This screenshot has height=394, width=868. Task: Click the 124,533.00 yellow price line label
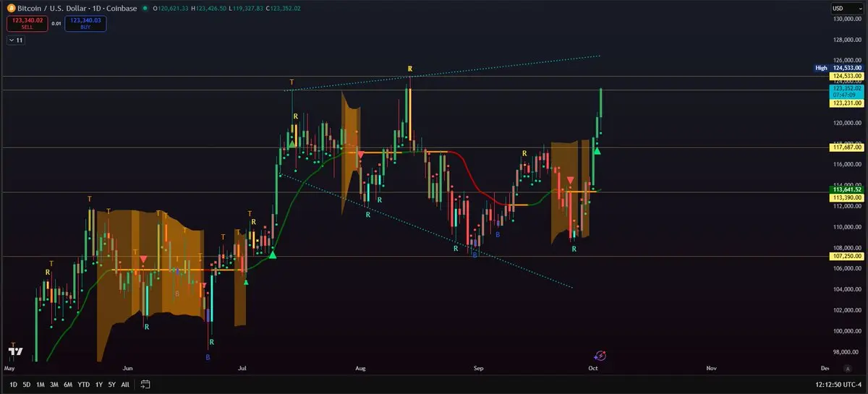(x=846, y=76)
